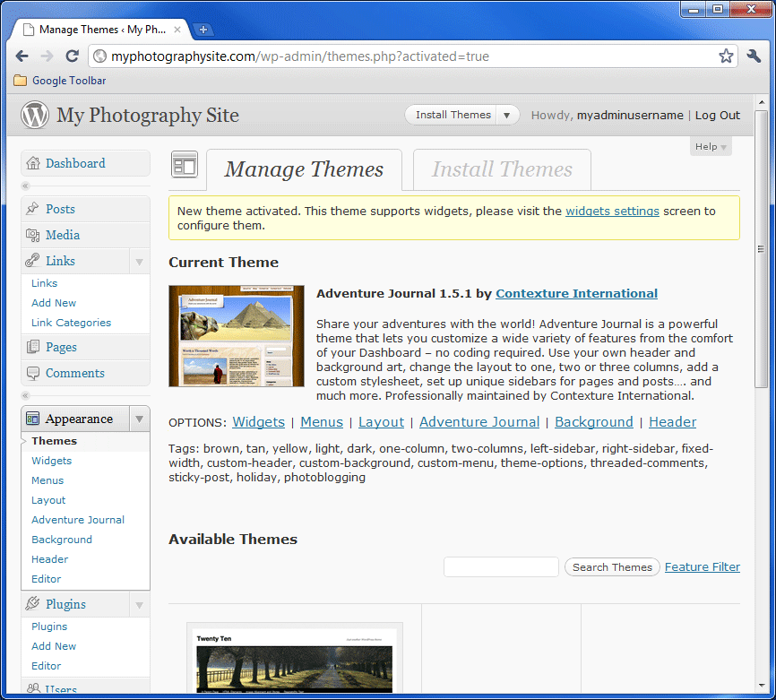Click the Posts pushpin icon
Image resolution: width=776 pixels, height=700 pixels.
point(32,209)
